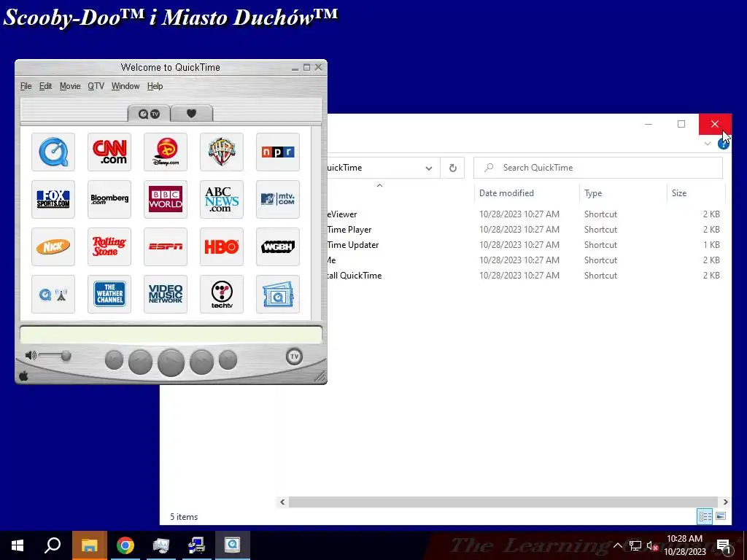Screen dimensions: 747x560
Task: Open taskbar search
Action: [53, 545]
